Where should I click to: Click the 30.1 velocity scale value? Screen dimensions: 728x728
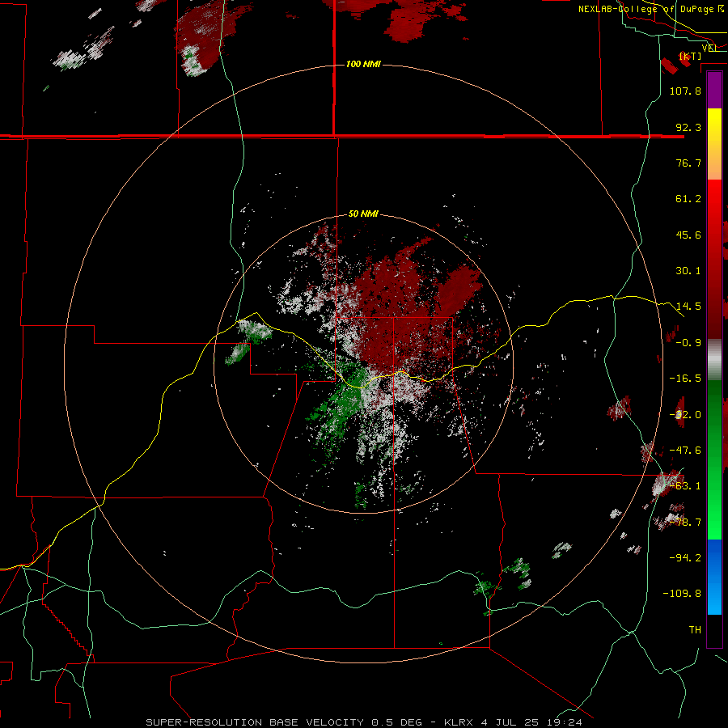coord(688,271)
